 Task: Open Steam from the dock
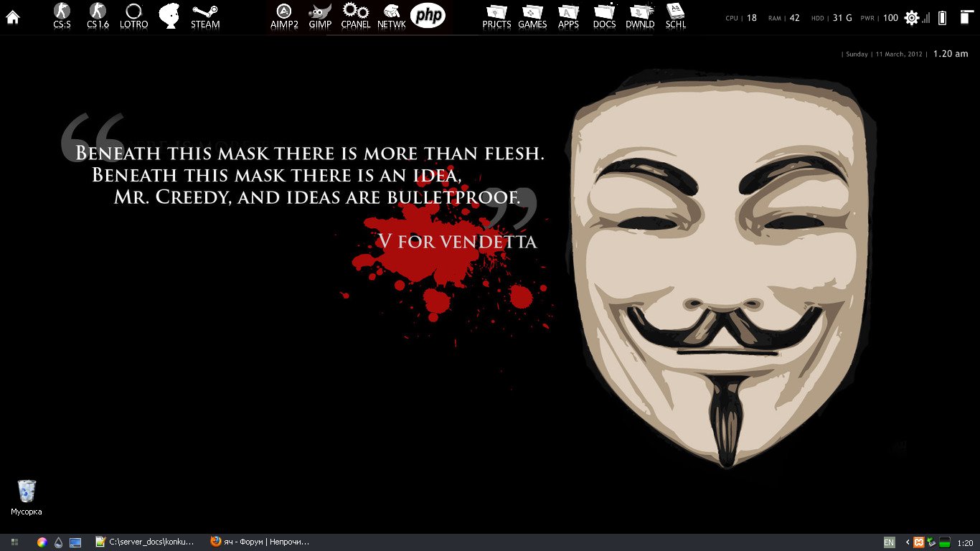coord(205,16)
